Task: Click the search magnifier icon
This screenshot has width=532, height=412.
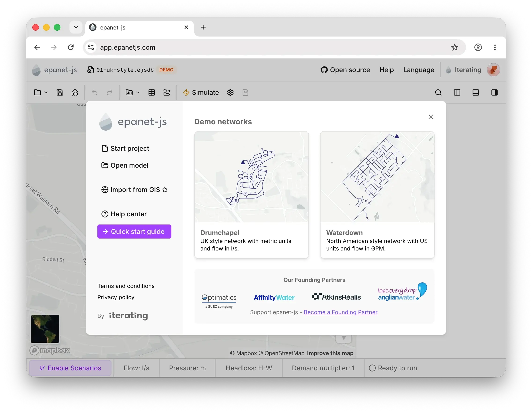Action: pyautogui.click(x=438, y=92)
